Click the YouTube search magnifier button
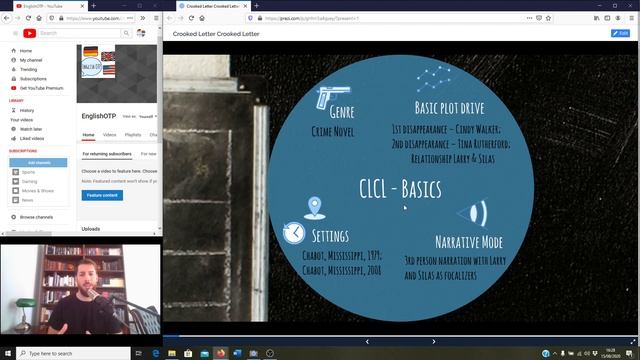This screenshot has width=640, height=360. point(127,33)
